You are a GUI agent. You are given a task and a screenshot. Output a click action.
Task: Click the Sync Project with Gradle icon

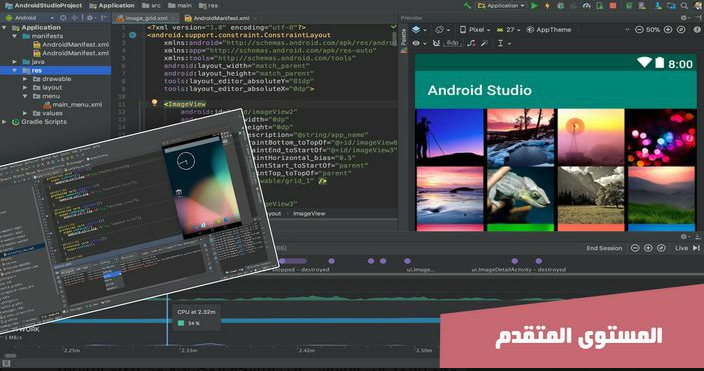pos(629,6)
